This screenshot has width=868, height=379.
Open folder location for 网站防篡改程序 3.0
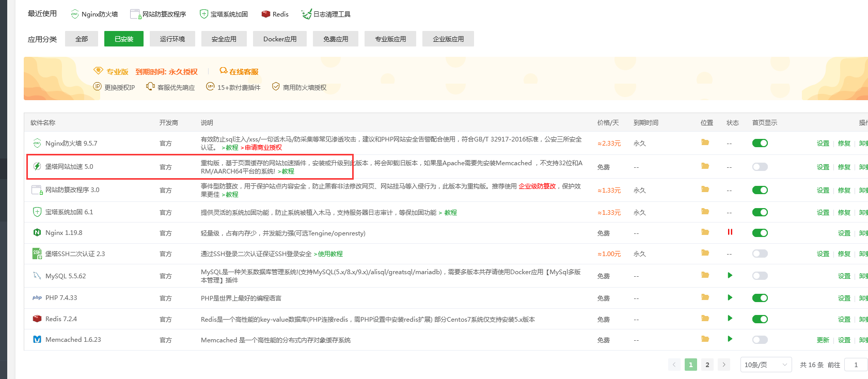705,189
